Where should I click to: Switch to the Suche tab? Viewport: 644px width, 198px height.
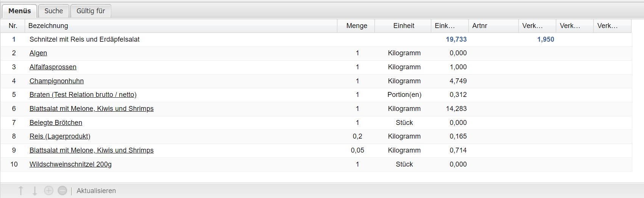(53, 11)
